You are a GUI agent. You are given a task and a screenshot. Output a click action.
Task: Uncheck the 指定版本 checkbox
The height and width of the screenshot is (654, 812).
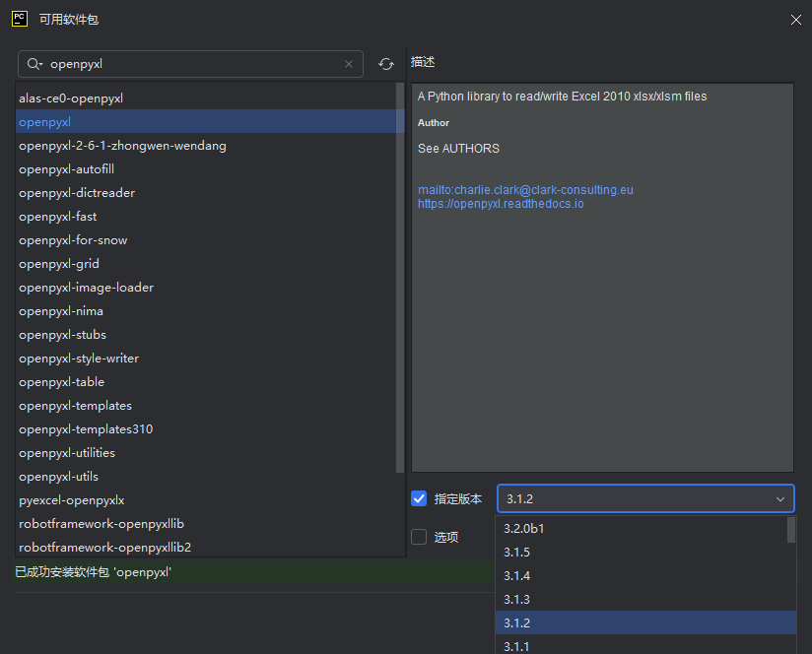(x=419, y=498)
